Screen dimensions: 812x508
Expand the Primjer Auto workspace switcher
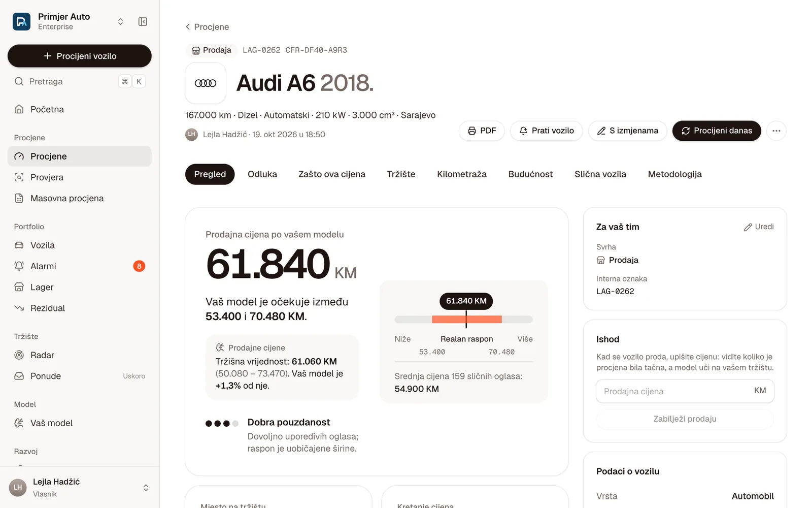click(x=120, y=21)
